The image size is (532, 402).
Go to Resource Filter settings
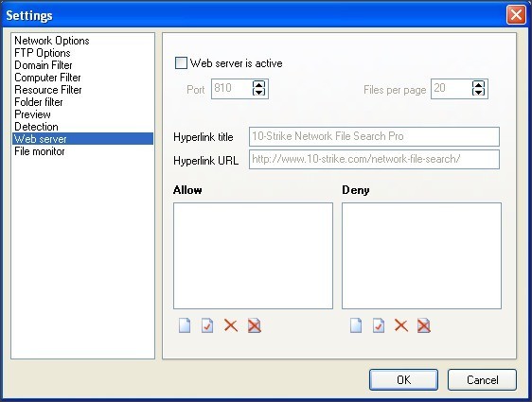coord(82,90)
